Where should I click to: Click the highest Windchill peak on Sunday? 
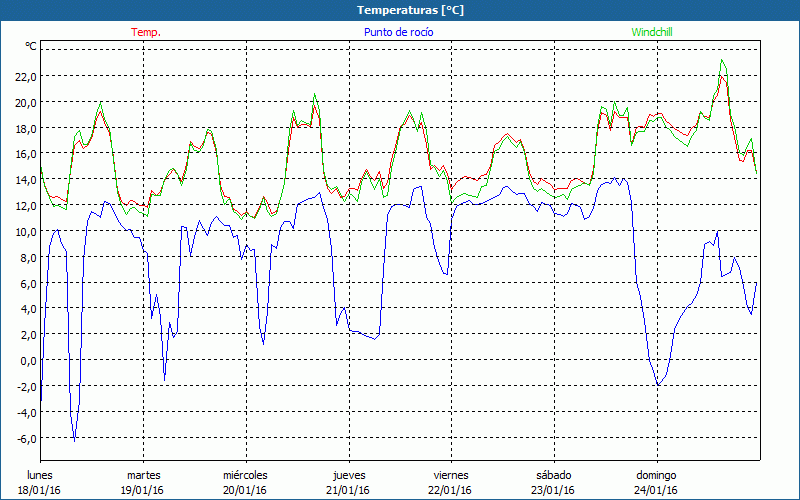coord(722,61)
